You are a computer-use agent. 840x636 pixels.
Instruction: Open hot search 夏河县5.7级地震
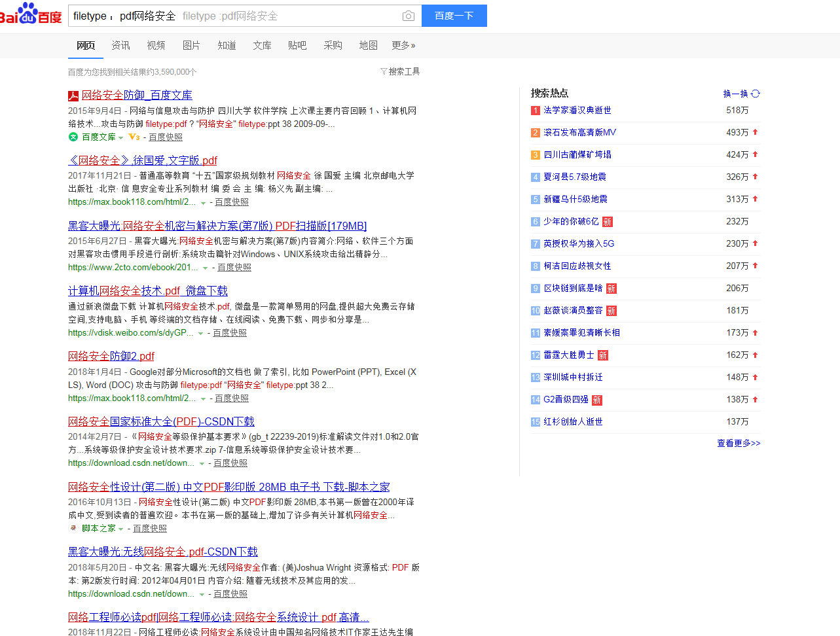coord(575,177)
